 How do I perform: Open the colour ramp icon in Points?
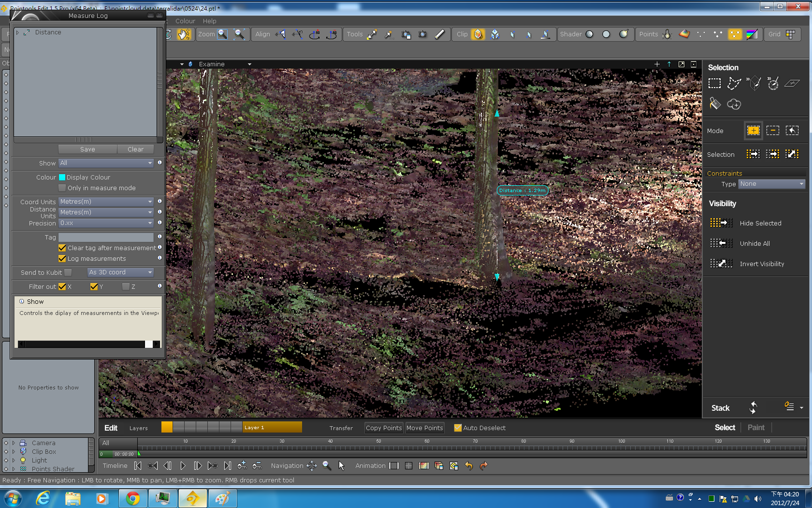click(752, 34)
